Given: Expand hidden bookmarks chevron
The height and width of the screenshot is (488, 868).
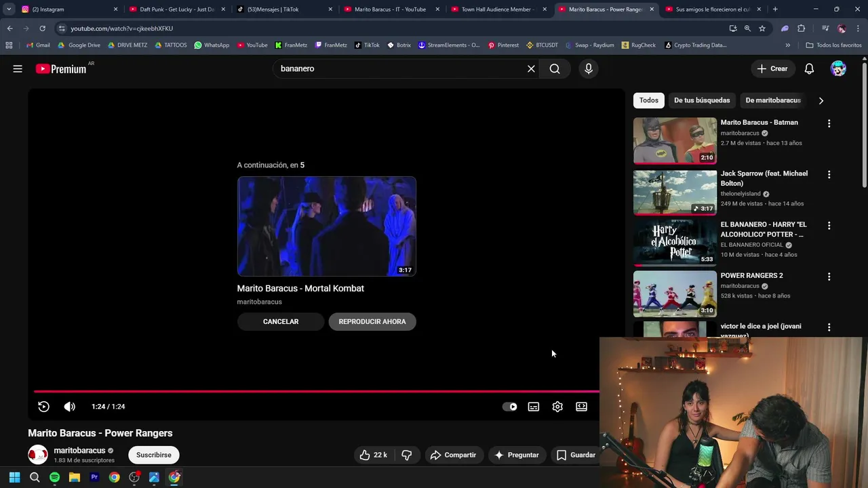Looking at the screenshot, I should (x=787, y=45).
